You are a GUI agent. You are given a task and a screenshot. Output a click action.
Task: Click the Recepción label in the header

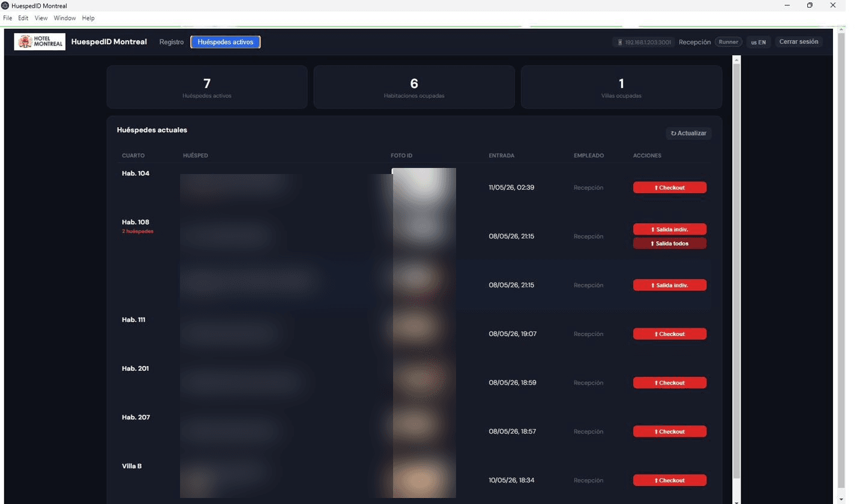pos(695,42)
